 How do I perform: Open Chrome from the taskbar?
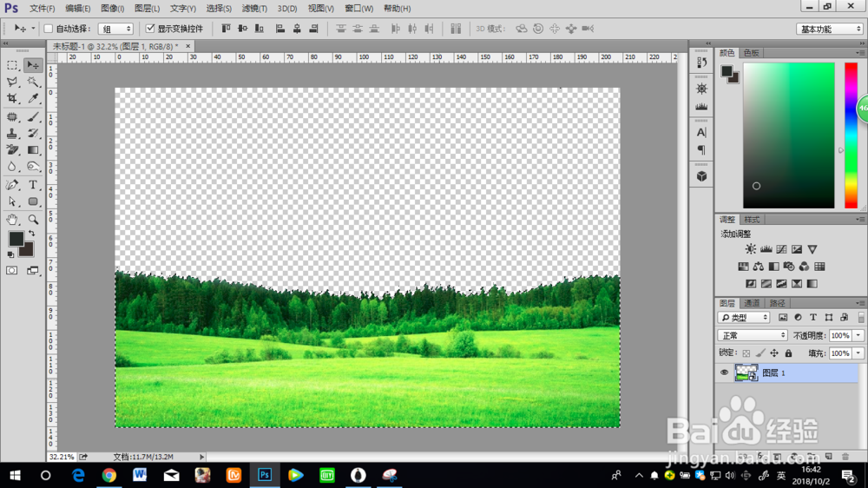[x=109, y=475]
